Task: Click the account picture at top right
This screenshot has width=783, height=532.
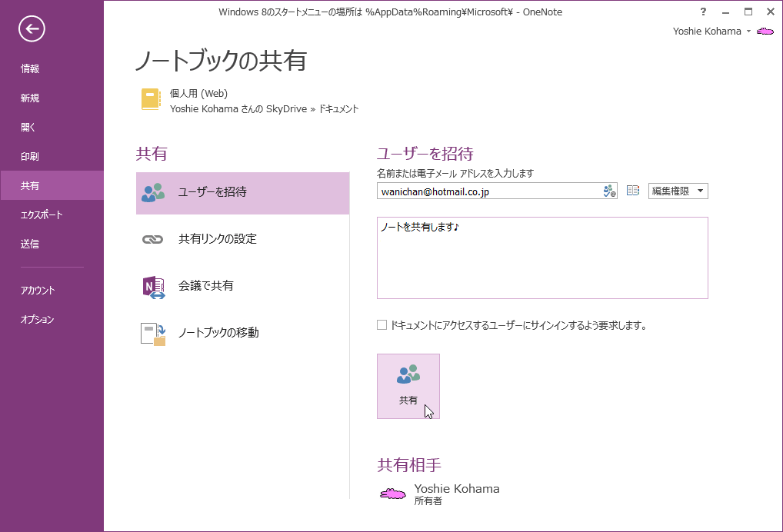Action: pos(765,32)
